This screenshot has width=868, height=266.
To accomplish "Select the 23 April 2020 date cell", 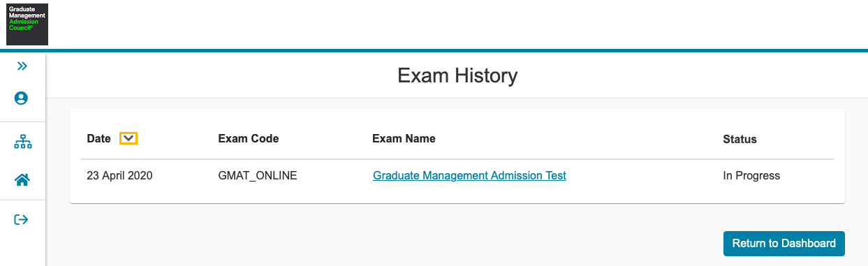I will [119, 176].
